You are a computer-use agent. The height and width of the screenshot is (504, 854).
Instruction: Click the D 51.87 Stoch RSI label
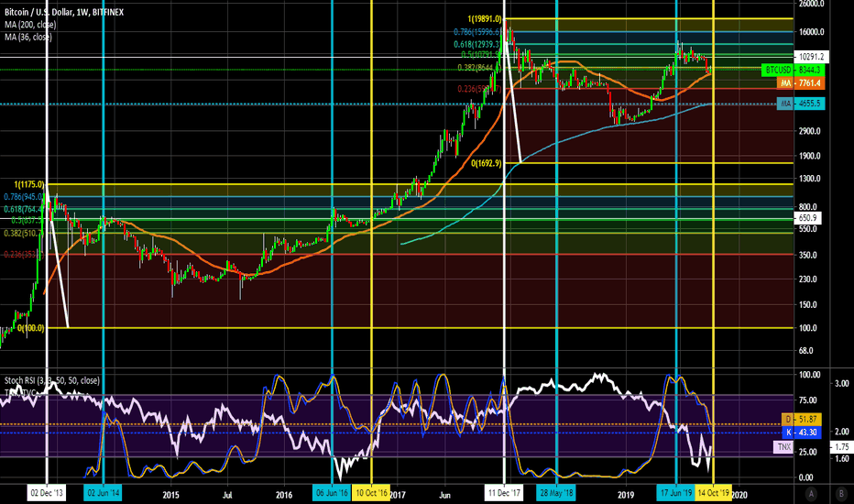(801, 419)
